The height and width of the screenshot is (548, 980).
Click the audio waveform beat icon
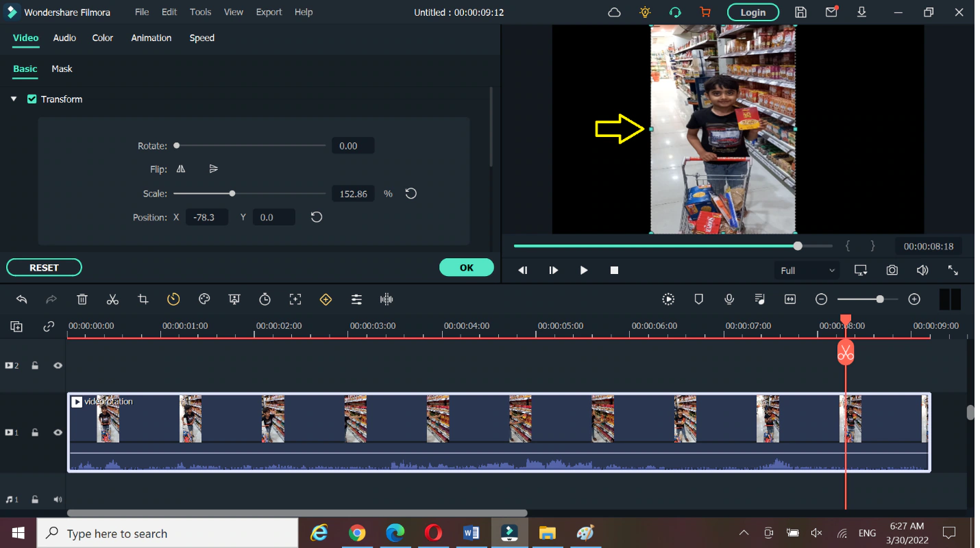coord(387,299)
